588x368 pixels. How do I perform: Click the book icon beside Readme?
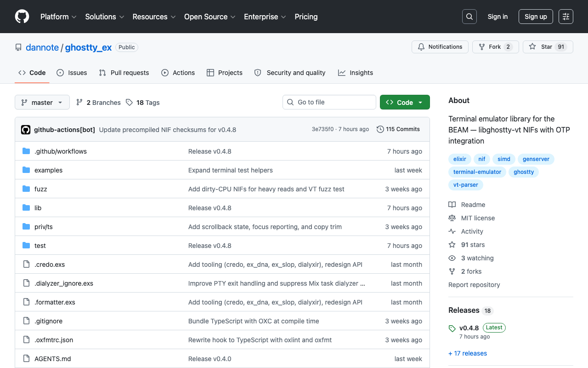(x=452, y=205)
